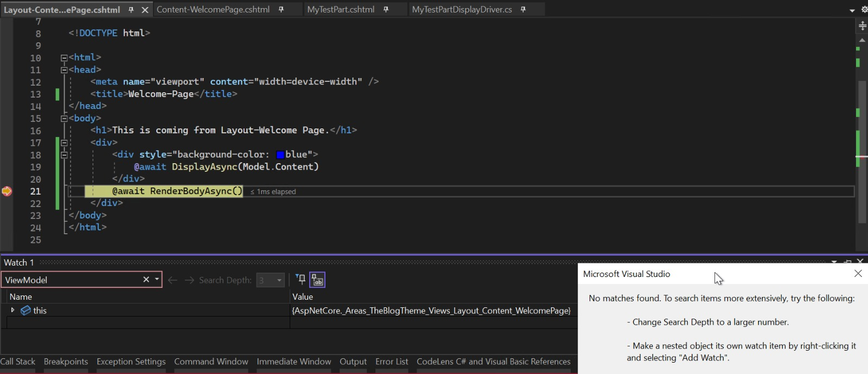
Task: Click the Name column header
Action: tap(21, 296)
